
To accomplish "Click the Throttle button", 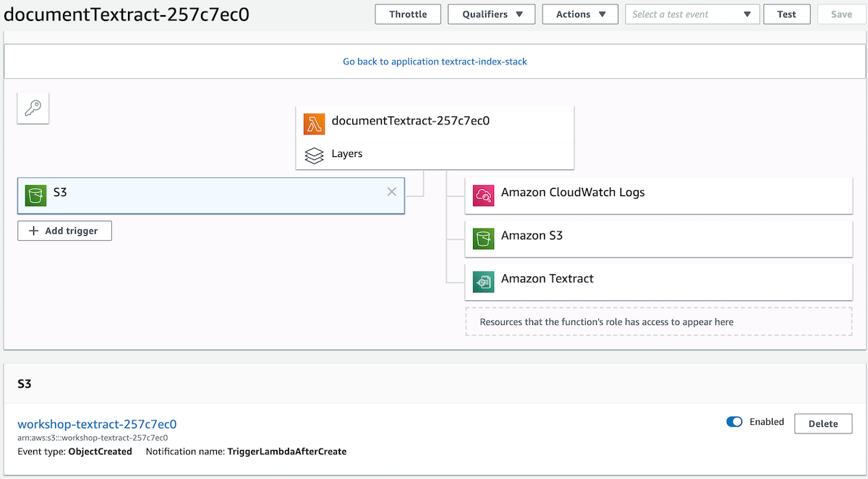I will (x=408, y=14).
